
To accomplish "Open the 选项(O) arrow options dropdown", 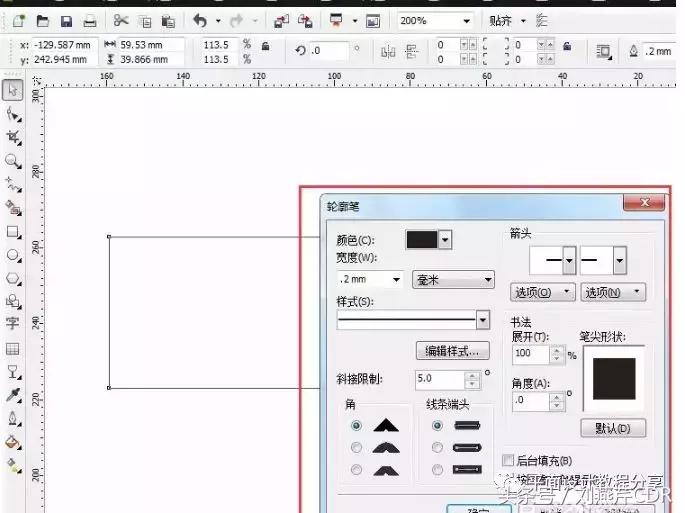I will [543, 292].
